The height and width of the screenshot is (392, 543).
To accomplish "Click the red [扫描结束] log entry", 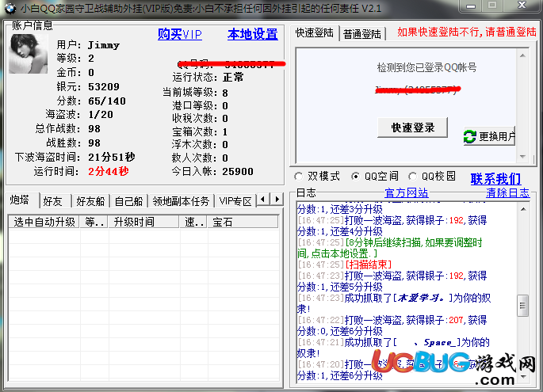I will (x=369, y=265).
